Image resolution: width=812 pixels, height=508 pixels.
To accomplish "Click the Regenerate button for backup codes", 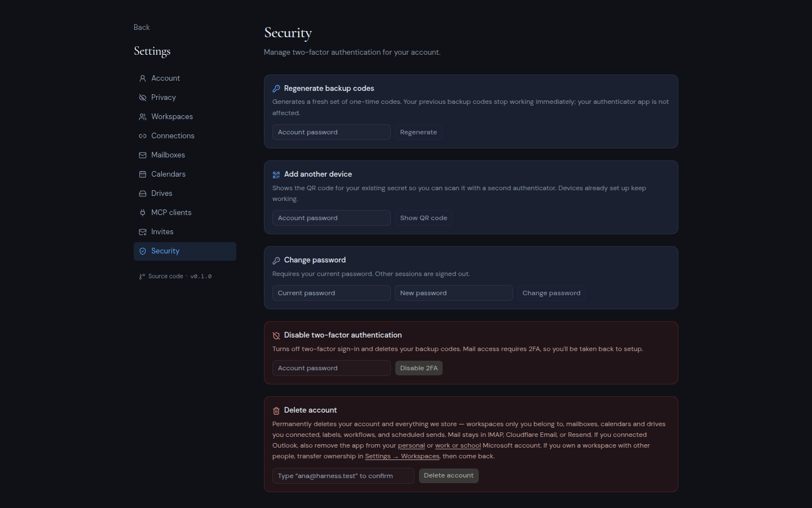I will pyautogui.click(x=418, y=132).
